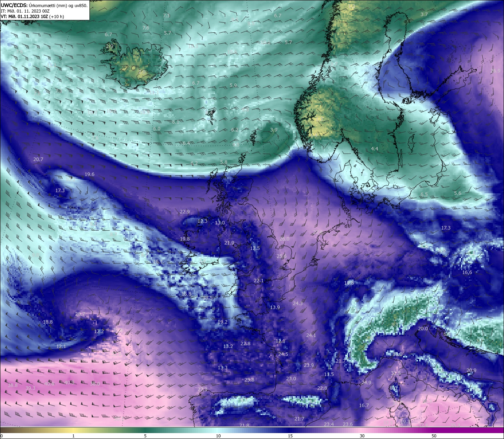This screenshot has width=504, height=439.
Task: Click the 25.6 map value
Action: point(282,256)
